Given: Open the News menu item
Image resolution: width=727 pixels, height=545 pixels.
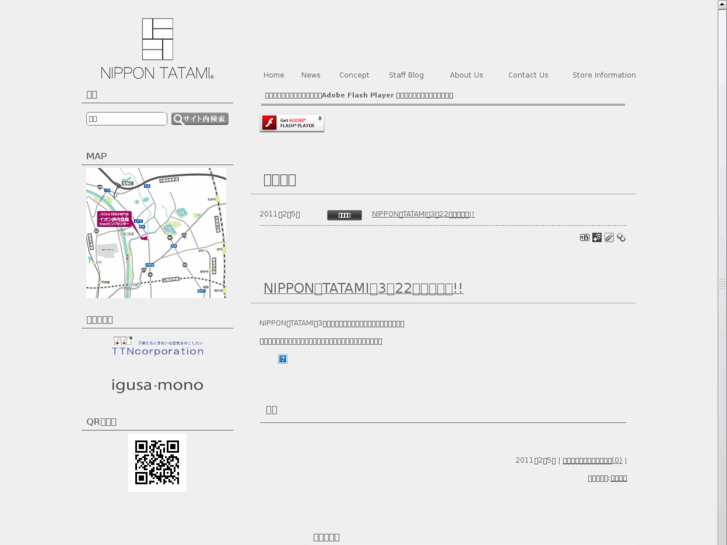Looking at the screenshot, I should coord(311,75).
